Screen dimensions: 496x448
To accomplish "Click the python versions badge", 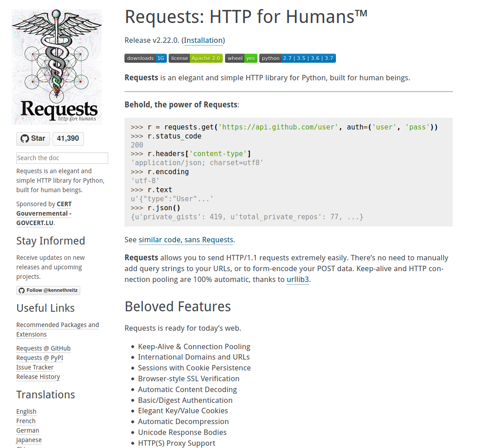I will tap(297, 58).
